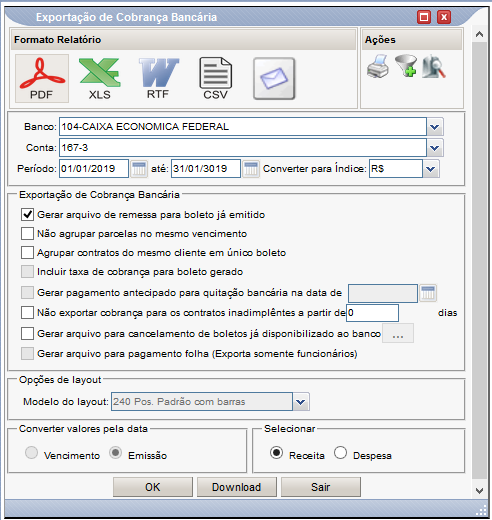Select the CSV text format icon
Image resolution: width=492 pixels, height=520 pixels.
[216, 78]
